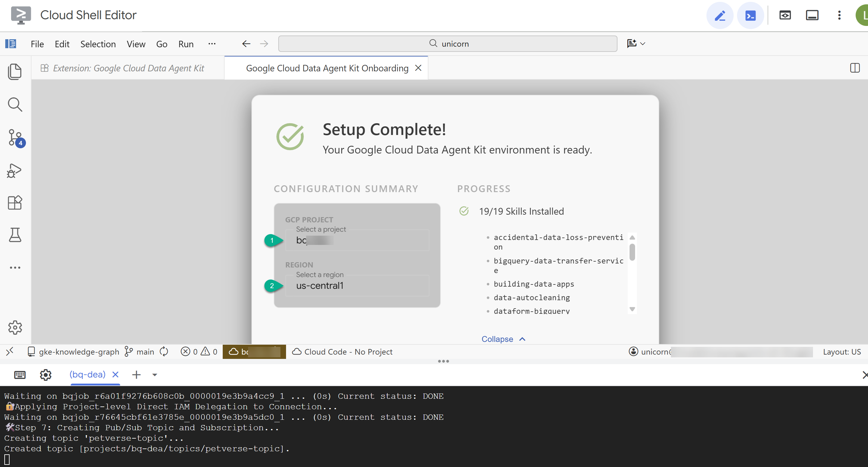The height and width of the screenshot is (467, 868).
Task: Open terminal settings gear
Action: pos(45,375)
